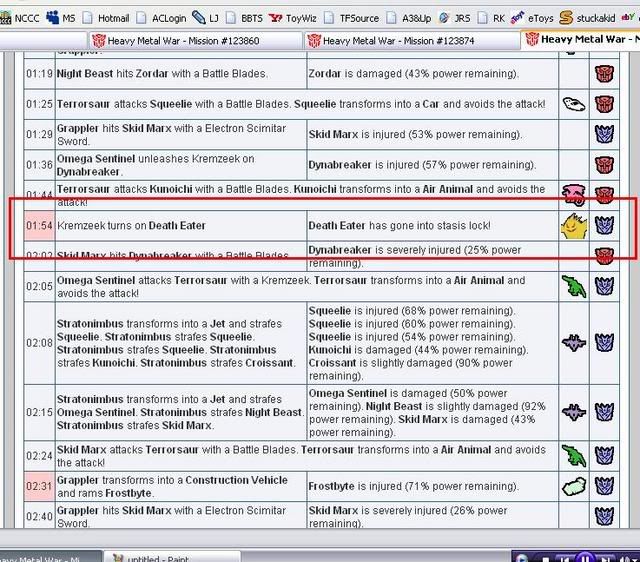Open untitled - Paint from the taskbar

click(171, 557)
